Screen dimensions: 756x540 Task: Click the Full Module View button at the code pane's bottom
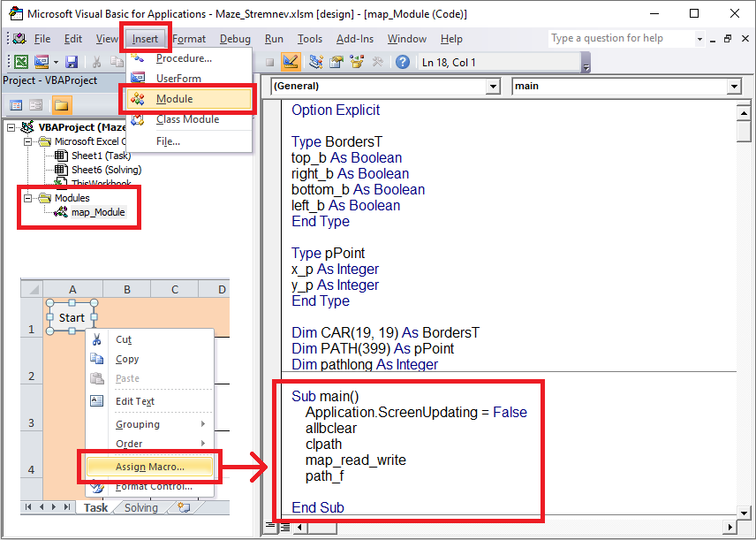pyautogui.click(x=285, y=527)
